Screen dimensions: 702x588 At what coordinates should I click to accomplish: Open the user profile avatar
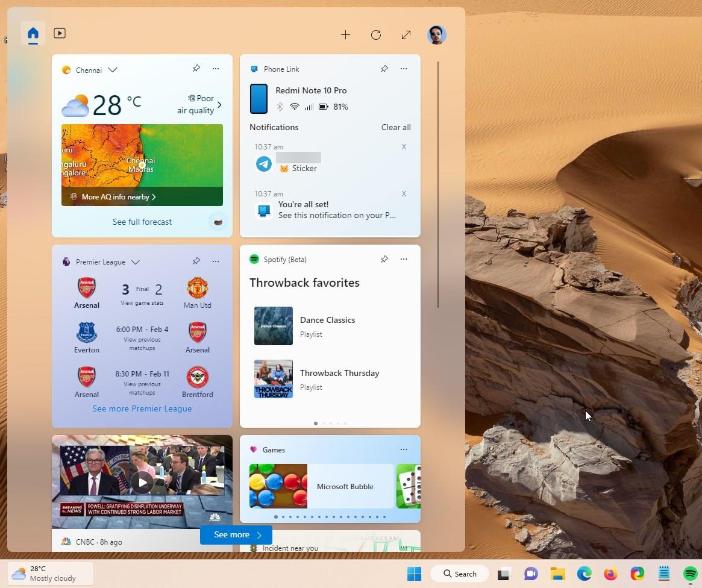tap(436, 35)
